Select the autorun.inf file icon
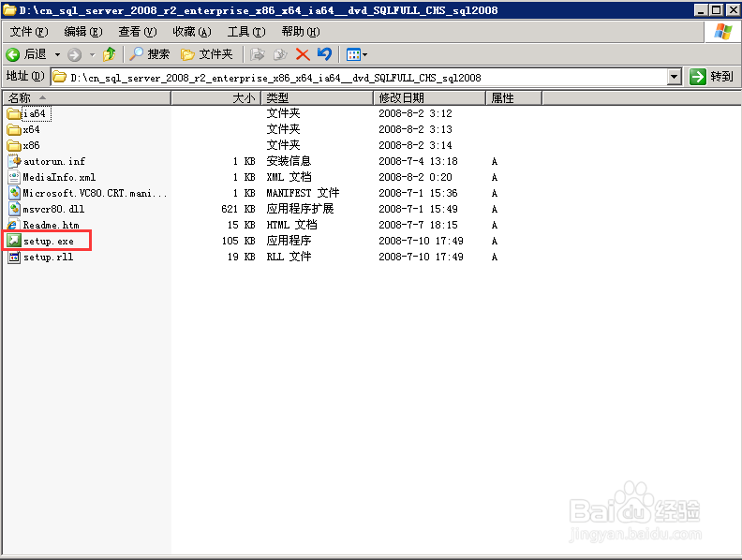742x560 pixels. [14, 161]
